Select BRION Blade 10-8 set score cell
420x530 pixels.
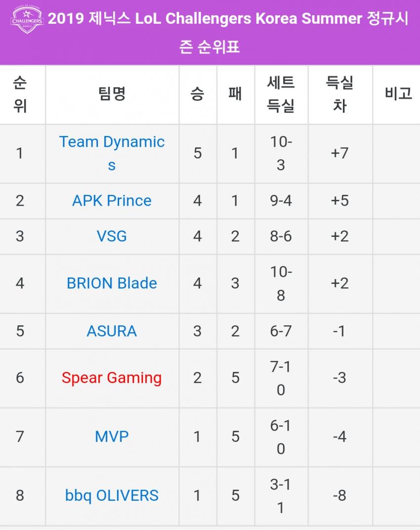click(281, 284)
